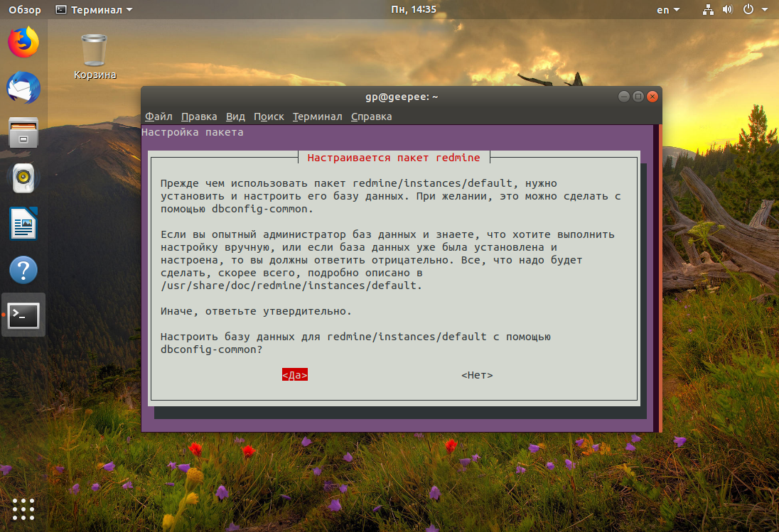Open the Терминал menu in terminal window
This screenshot has width=779, height=532.
tap(317, 116)
